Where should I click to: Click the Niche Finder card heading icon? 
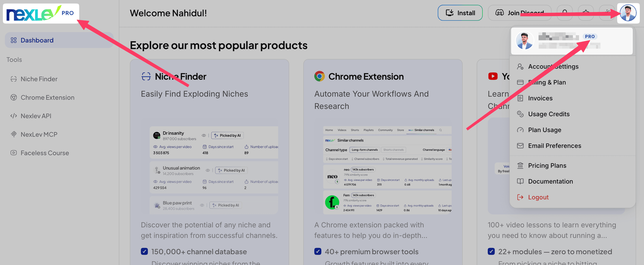(146, 76)
